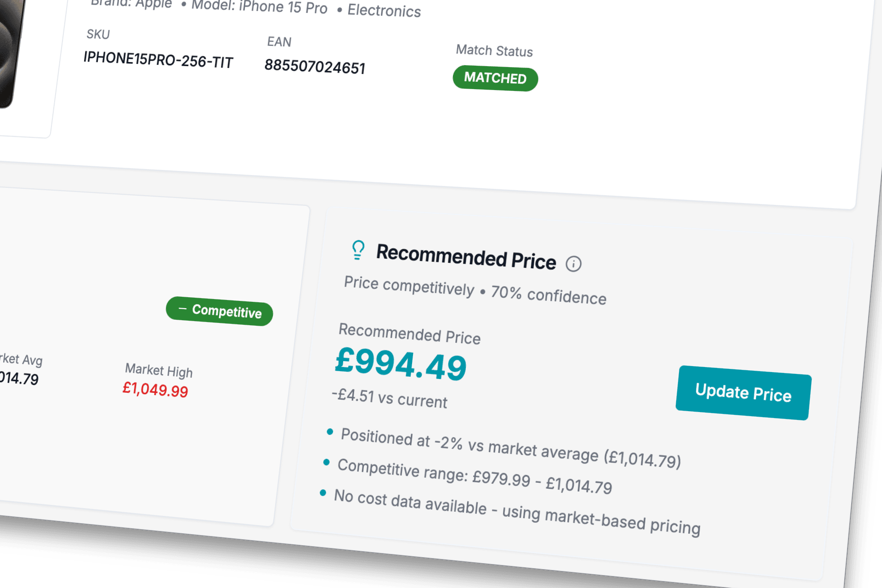
Task: Click the lightbulb icon beside Recommended Price
Action: point(358,250)
